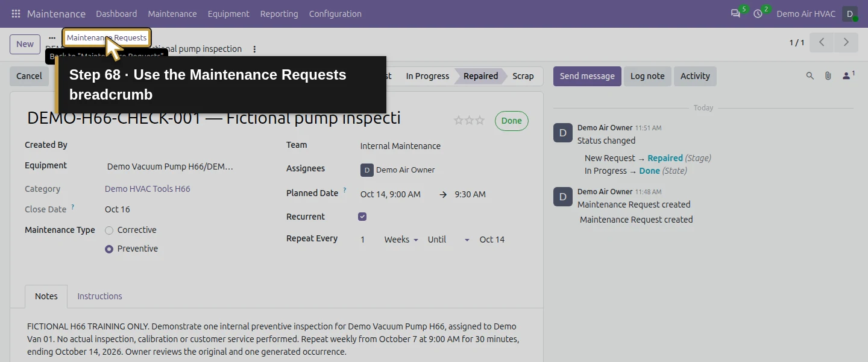Open the Configuration menu
This screenshot has width=868, height=362.
335,13
